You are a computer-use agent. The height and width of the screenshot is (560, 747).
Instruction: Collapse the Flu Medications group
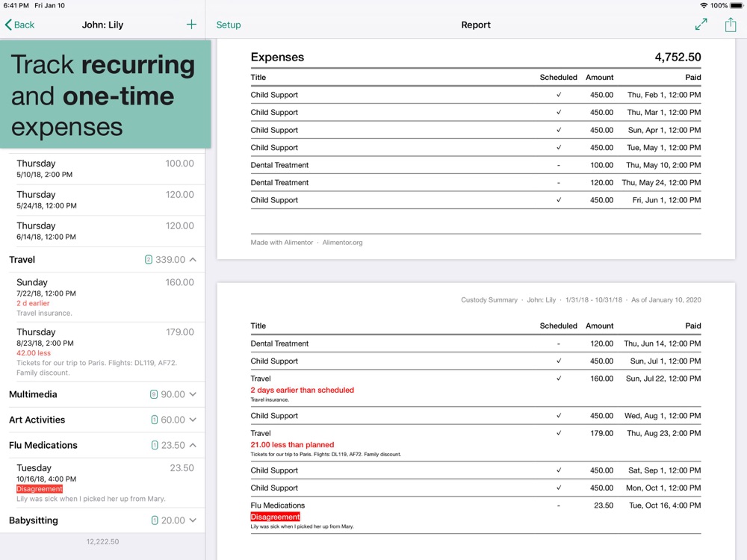click(193, 445)
